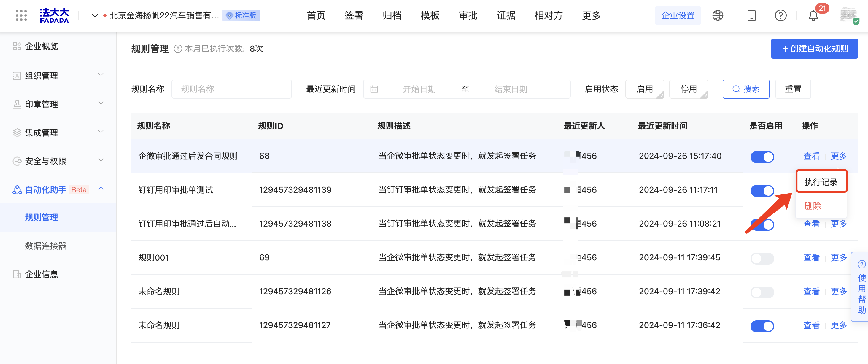This screenshot has height=364, width=868.
Task: Select 执行记录 in the dropdown menu
Action: (x=821, y=182)
